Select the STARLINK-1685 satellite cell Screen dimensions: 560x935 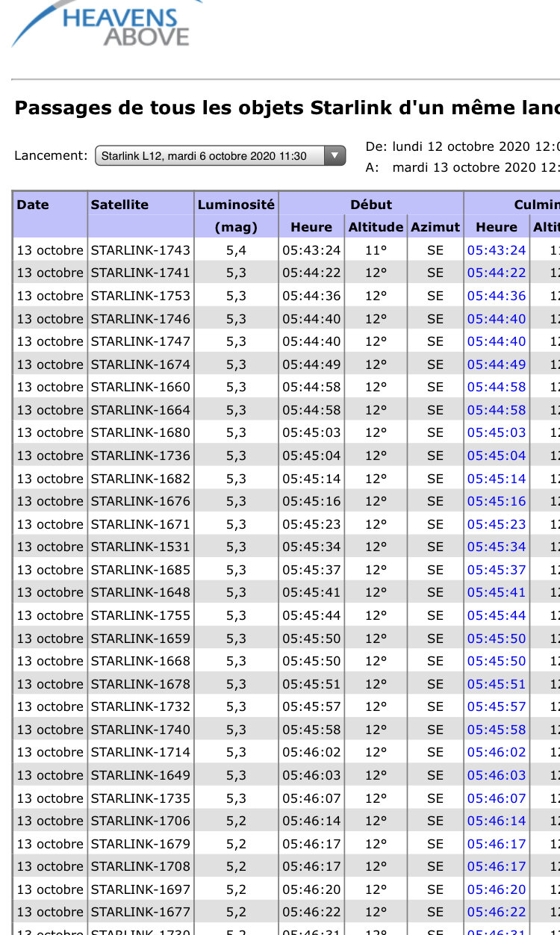140,570
